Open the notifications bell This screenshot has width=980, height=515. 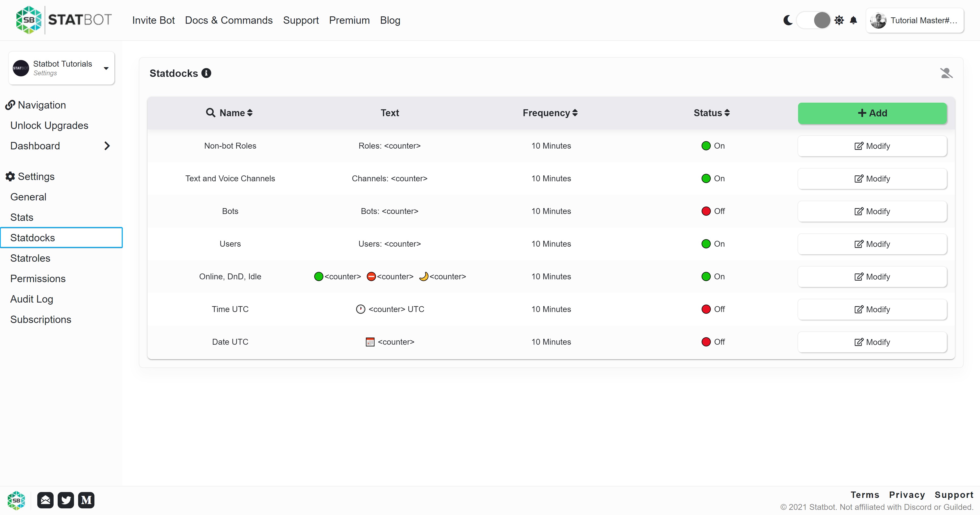click(x=853, y=20)
